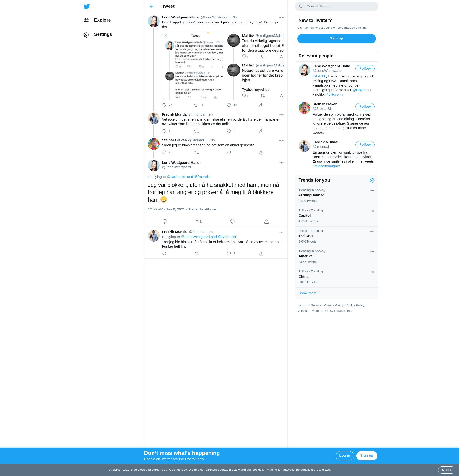Image resolution: width=459 pixels, height=476 pixels.
Task: Open the #Politikk hashtag in Lene's bio
Action: (x=319, y=76)
